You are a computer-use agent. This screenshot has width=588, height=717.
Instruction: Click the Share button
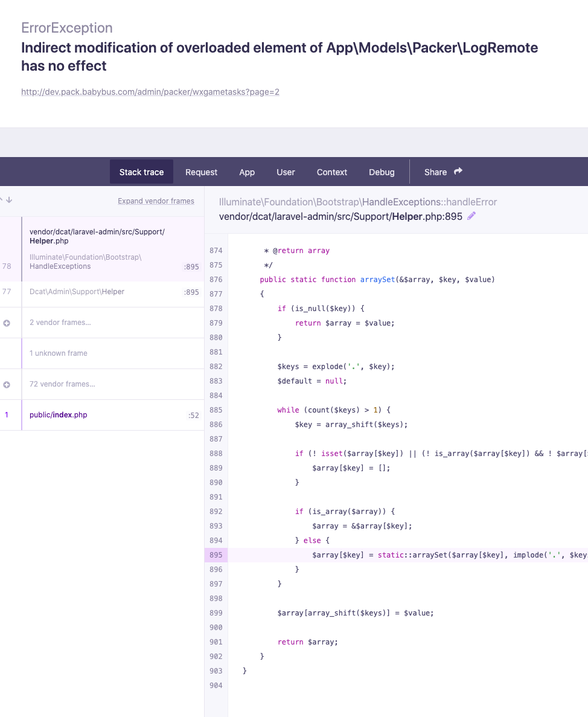pos(443,172)
